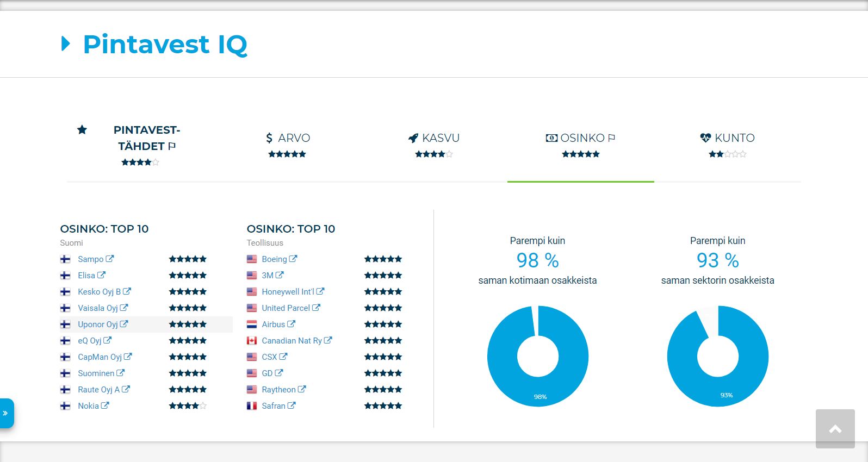Click the star rating under Kunto
This screenshot has height=462, width=868.
pos(728,154)
